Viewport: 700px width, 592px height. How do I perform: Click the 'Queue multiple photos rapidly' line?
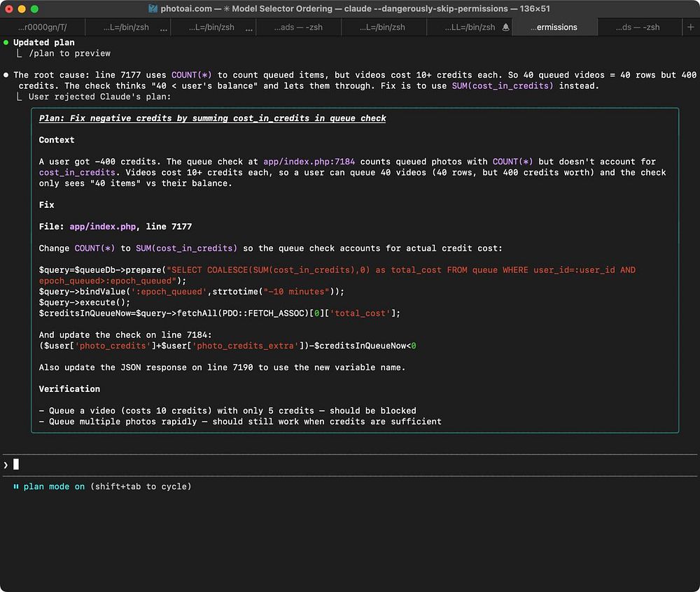point(240,421)
